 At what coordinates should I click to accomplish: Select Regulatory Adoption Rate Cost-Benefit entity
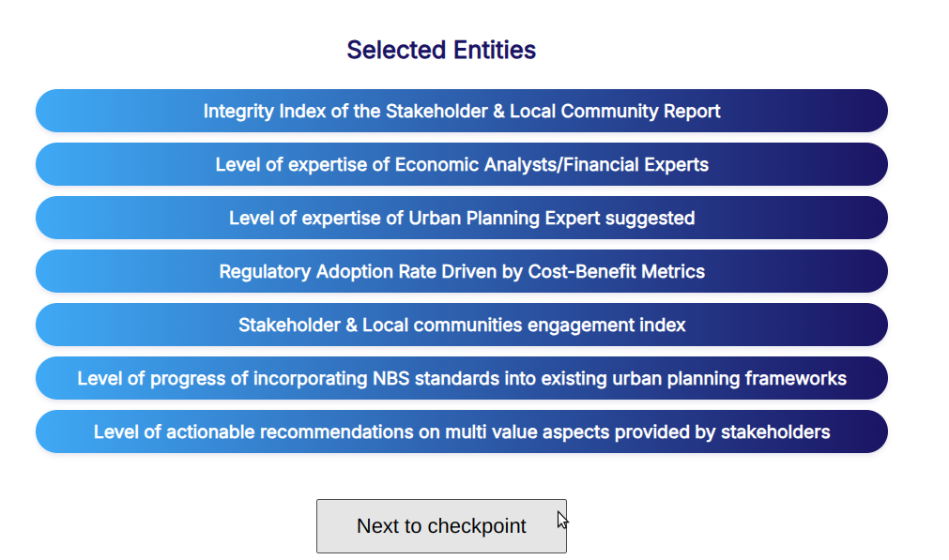462,271
